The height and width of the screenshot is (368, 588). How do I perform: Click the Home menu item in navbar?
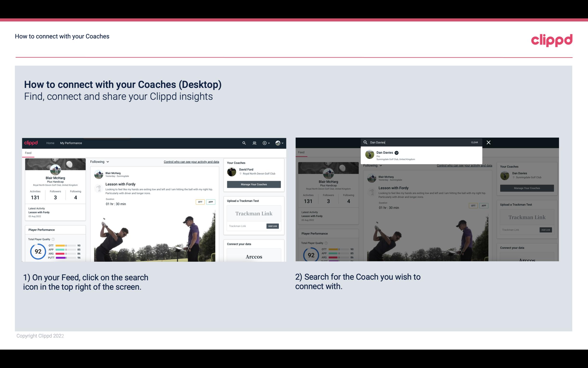coord(50,143)
